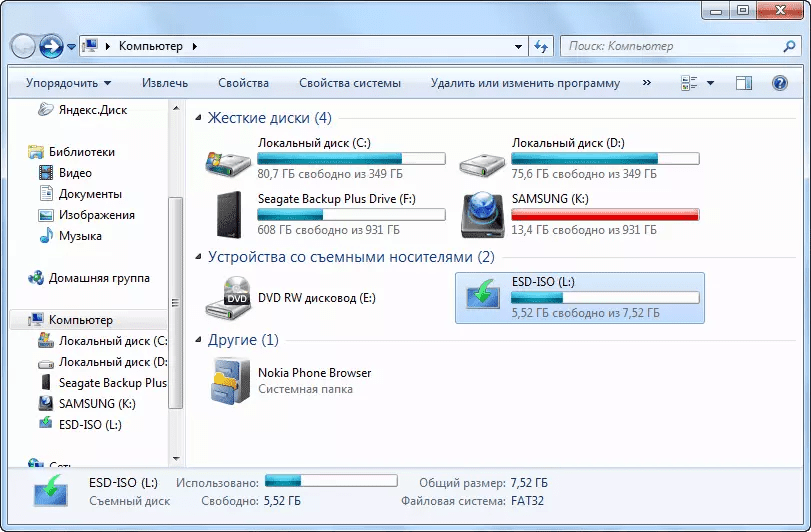This screenshot has width=811, height=532.
Task: Maximize the Explorer window
Action: [743, 10]
